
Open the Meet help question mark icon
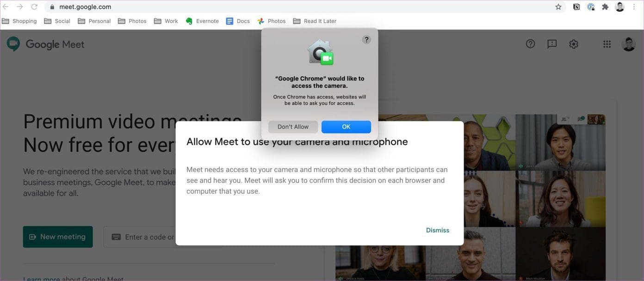pos(531,44)
